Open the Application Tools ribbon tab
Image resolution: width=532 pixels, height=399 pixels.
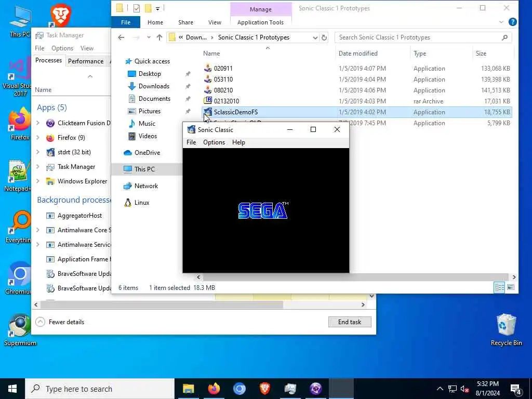tap(260, 22)
